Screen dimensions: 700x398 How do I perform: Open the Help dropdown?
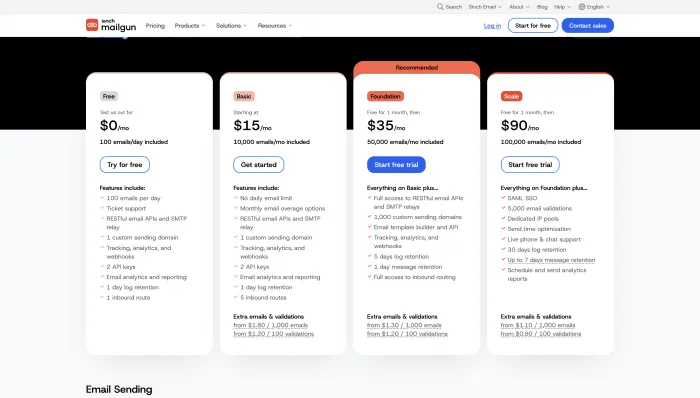562,7
